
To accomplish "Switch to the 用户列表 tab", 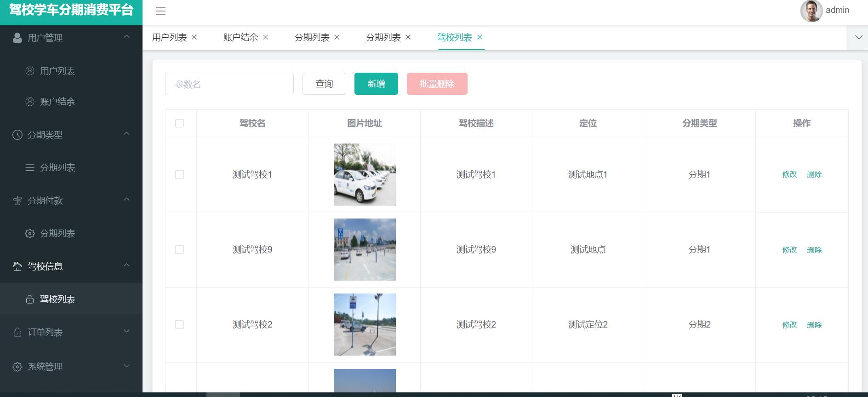I will pos(169,38).
